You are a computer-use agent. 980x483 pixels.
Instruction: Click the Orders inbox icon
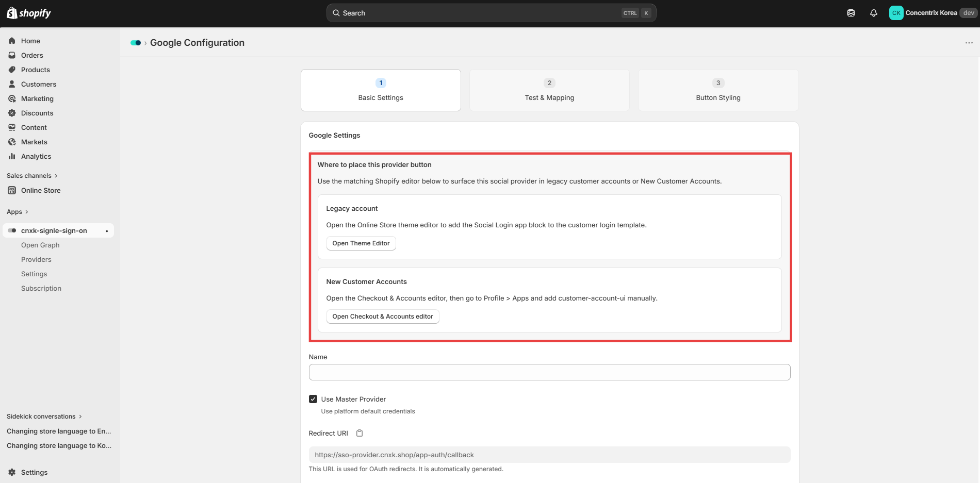12,55
